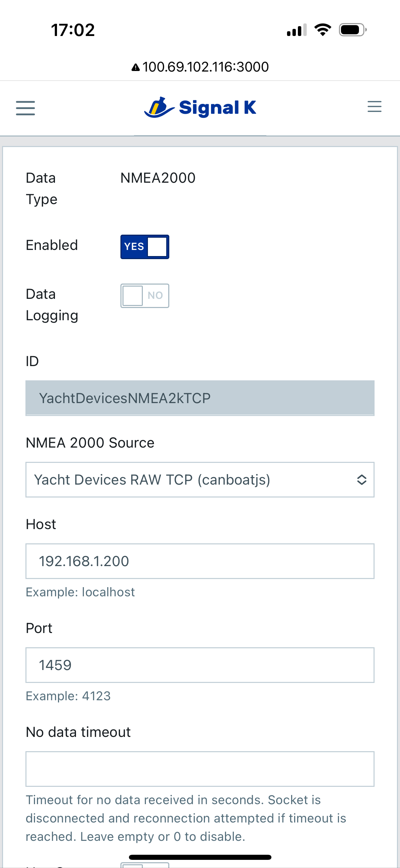This screenshot has height=868, width=400.
Task: Click the Port field containing 1459
Action: [x=200, y=665]
